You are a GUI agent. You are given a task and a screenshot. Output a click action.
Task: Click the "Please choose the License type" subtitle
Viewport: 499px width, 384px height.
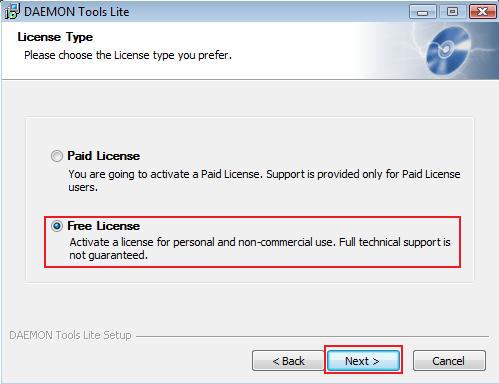128,55
